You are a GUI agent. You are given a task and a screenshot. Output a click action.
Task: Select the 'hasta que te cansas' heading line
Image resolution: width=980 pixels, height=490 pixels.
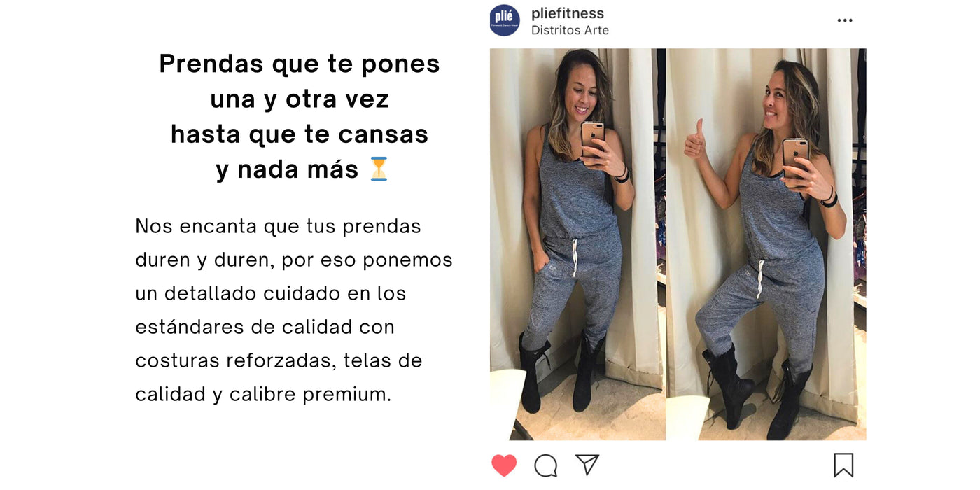pos(300,134)
